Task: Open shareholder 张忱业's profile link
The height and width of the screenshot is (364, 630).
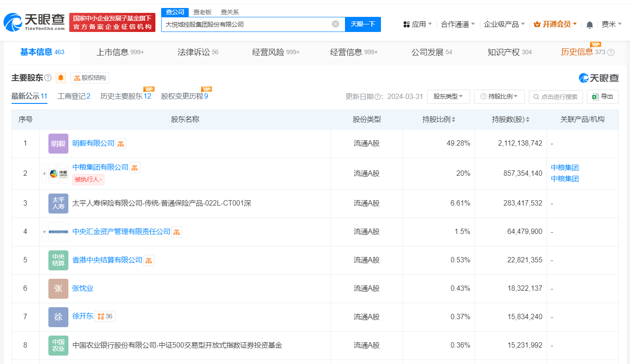Action: (83, 288)
